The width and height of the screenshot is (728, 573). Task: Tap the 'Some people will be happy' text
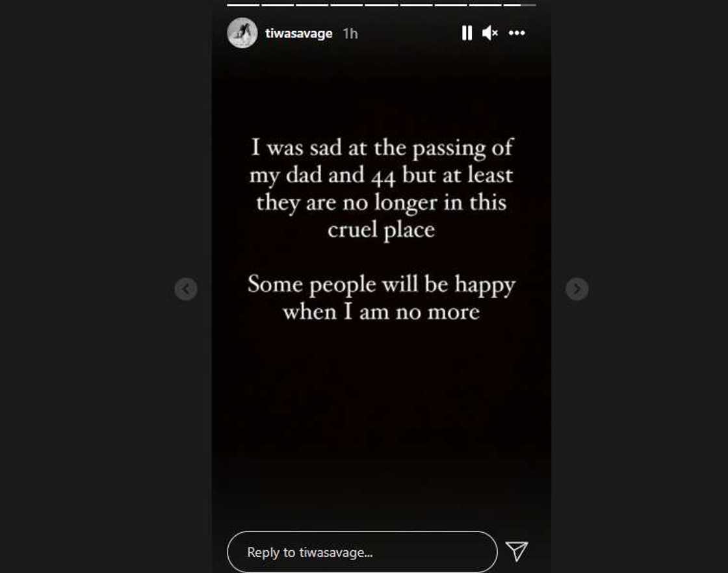pos(382,298)
